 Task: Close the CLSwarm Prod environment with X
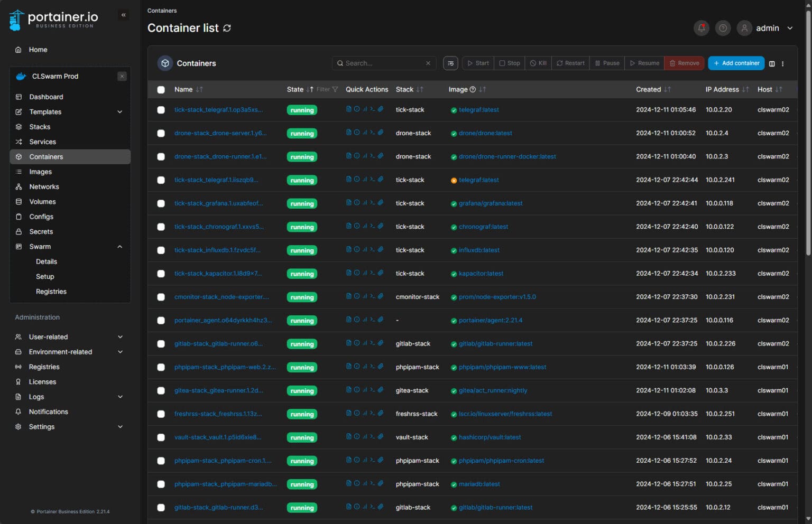click(122, 76)
